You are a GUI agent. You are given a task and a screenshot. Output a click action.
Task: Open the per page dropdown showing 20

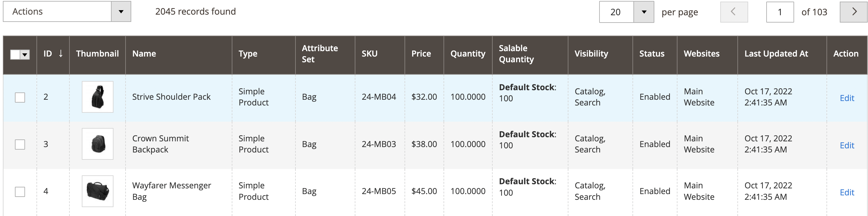click(x=644, y=11)
